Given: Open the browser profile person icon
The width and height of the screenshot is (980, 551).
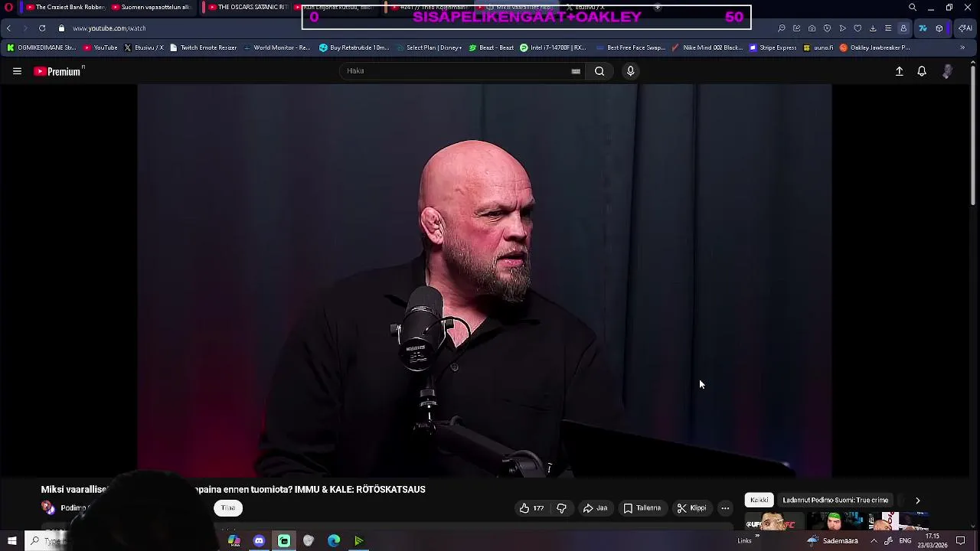Looking at the screenshot, I should click(903, 28).
